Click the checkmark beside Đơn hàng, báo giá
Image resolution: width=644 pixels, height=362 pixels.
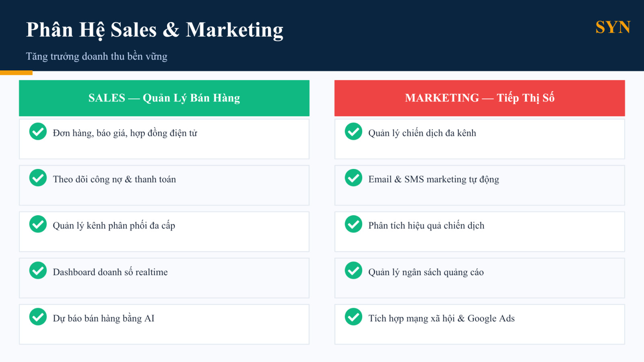(x=38, y=132)
